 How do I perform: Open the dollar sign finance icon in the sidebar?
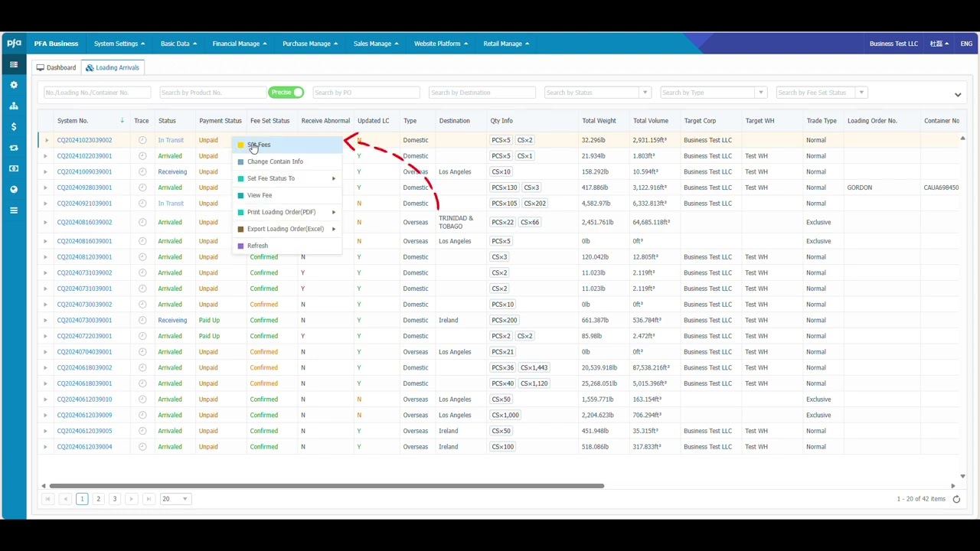14,126
